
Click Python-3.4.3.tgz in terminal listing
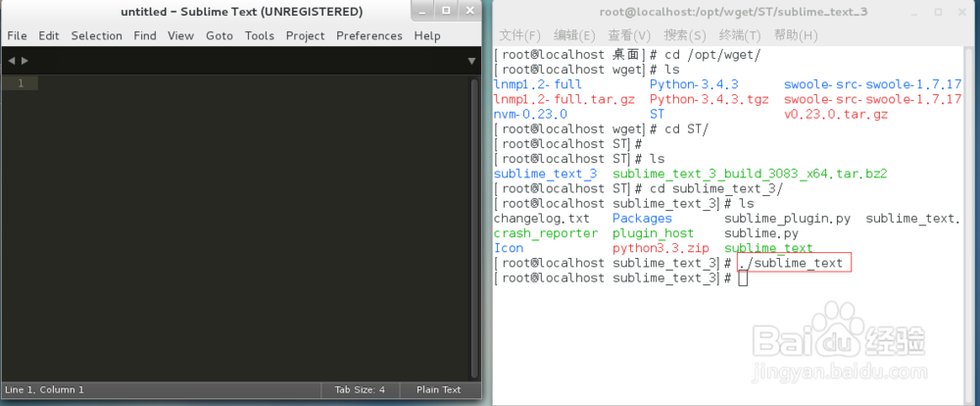click(x=709, y=99)
